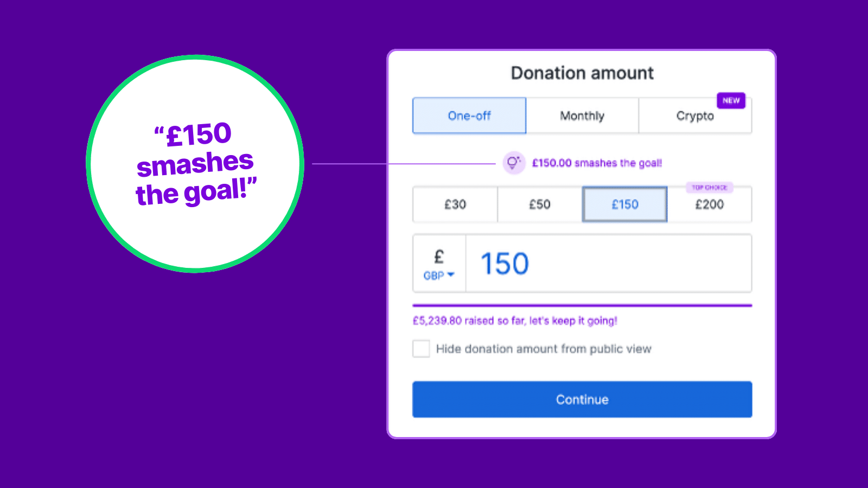Choose the £30 donation amount
The height and width of the screenshot is (488, 868).
point(455,204)
